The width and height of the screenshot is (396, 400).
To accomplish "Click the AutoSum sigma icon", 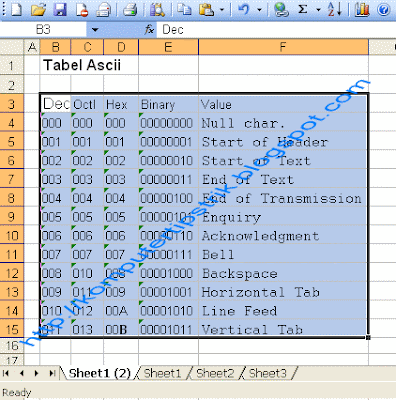I will click(x=303, y=9).
